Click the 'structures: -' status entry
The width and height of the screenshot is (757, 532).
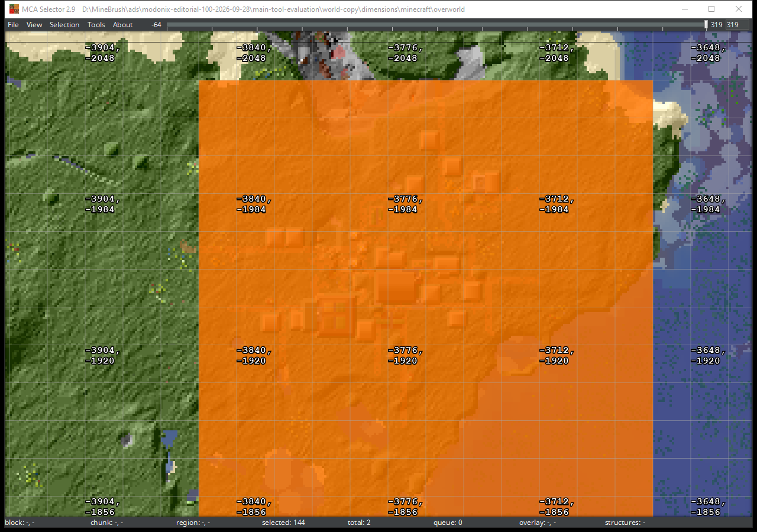point(625,523)
